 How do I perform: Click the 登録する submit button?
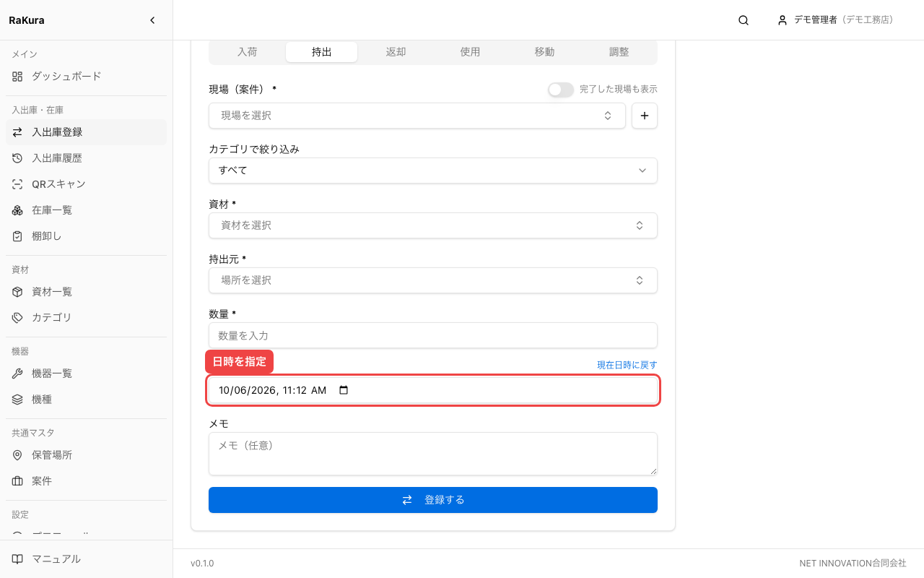[x=433, y=500]
